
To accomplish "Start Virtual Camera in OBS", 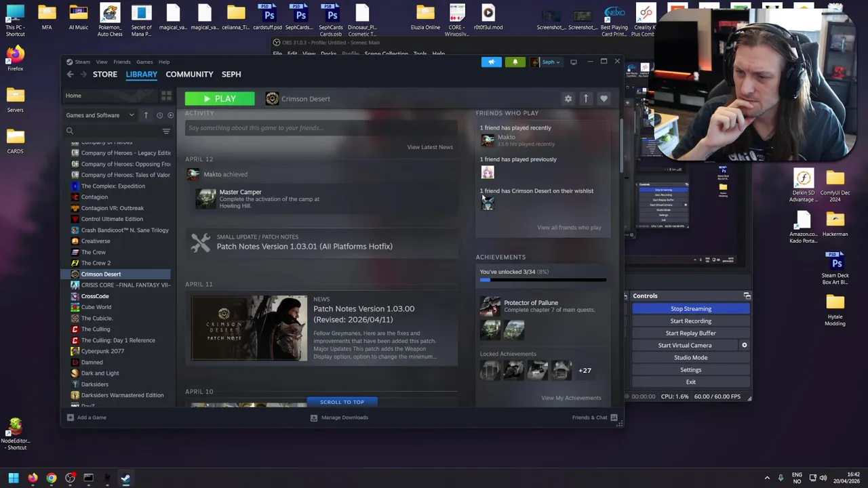I will (685, 346).
